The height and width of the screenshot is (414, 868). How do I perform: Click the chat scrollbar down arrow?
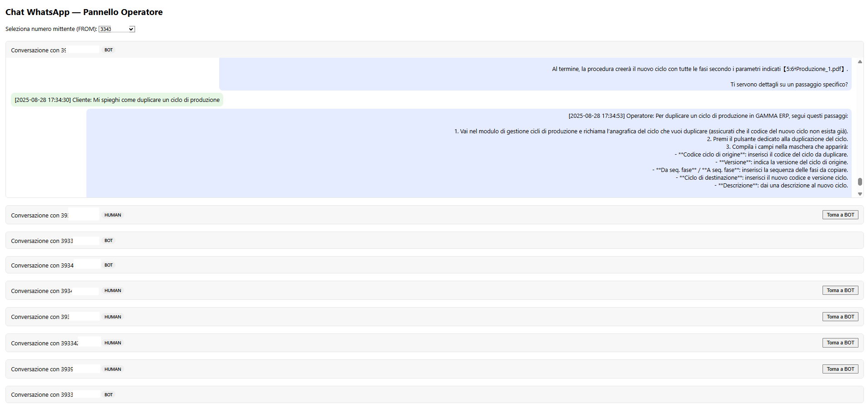(860, 194)
